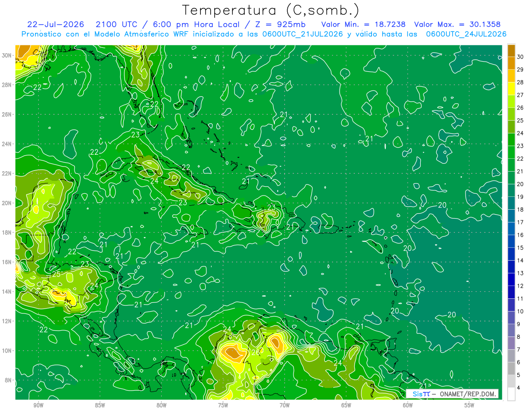Click the color legend value '11'
The image size is (532, 411).
(x=520, y=299)
